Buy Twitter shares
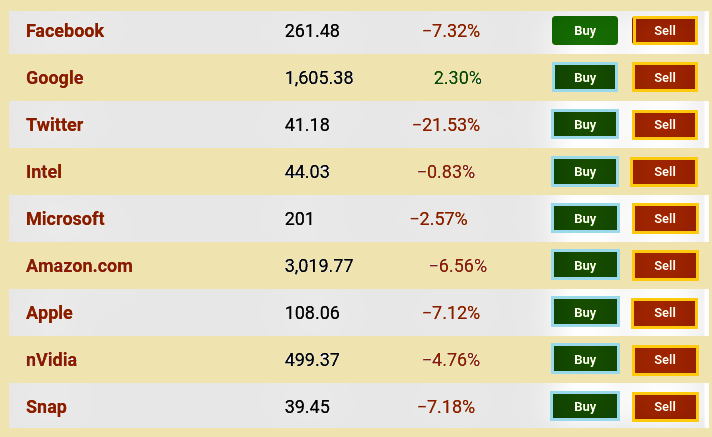The image size is (712, 437). point(585,124)
